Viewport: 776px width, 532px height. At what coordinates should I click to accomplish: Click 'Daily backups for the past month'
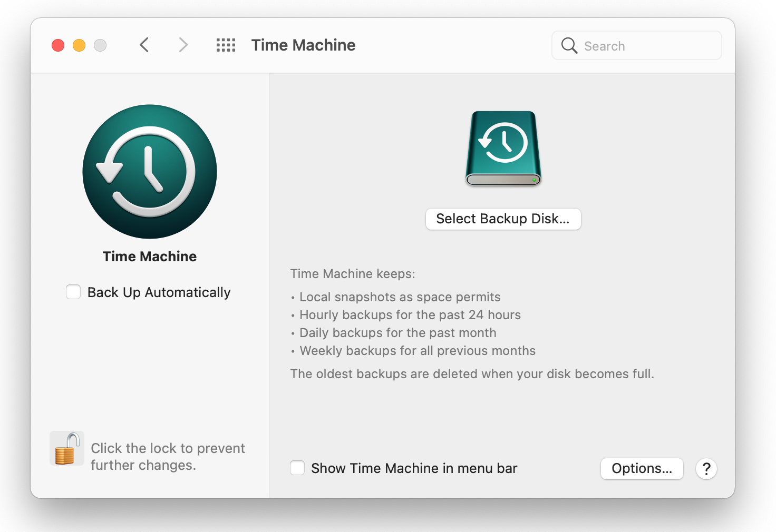(398, 333)
